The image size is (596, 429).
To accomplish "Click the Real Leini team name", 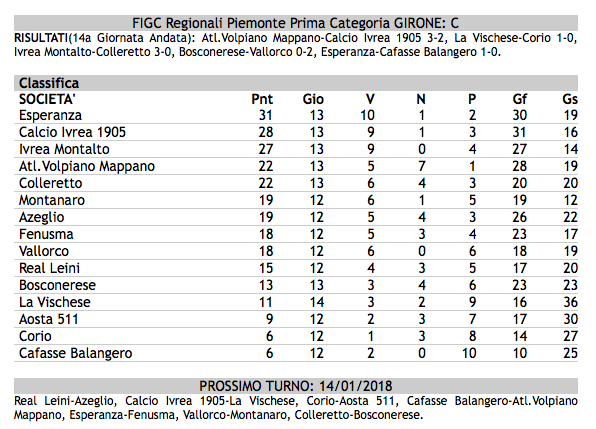I will (x=49, y=268).
